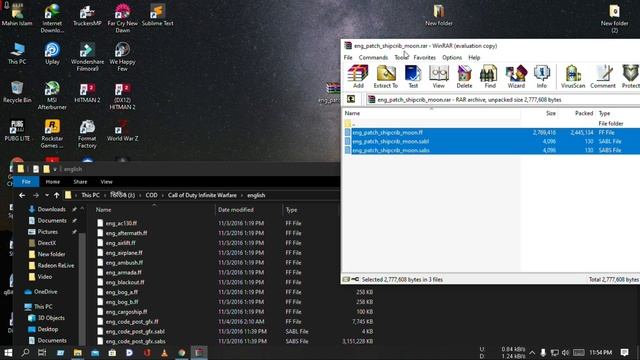The image size is (640, 360).
Task: Open the Windows Start menu
Action: 8,353
